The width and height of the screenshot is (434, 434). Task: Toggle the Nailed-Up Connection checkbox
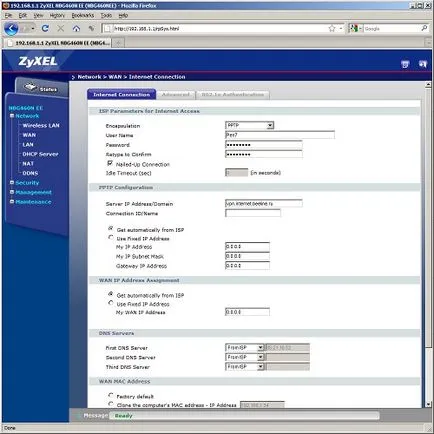click(110, 163)
